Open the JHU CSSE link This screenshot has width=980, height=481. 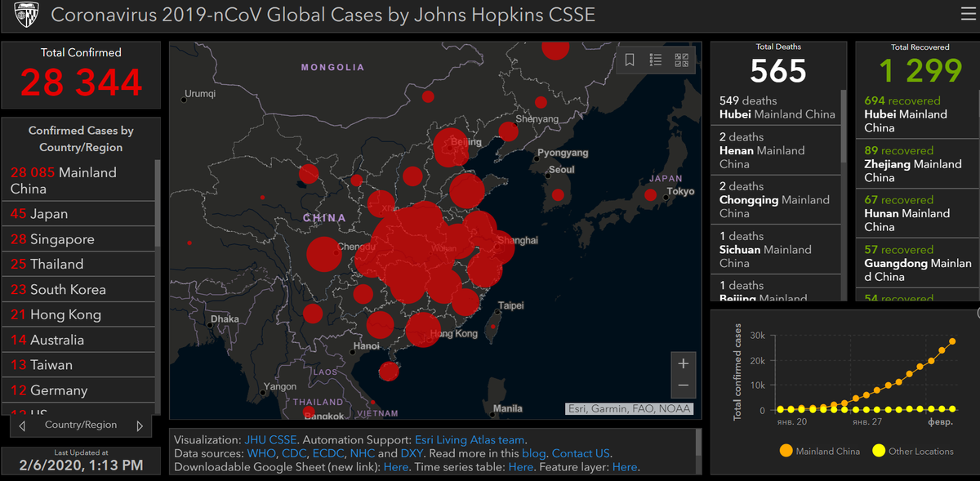click(269, 439)
